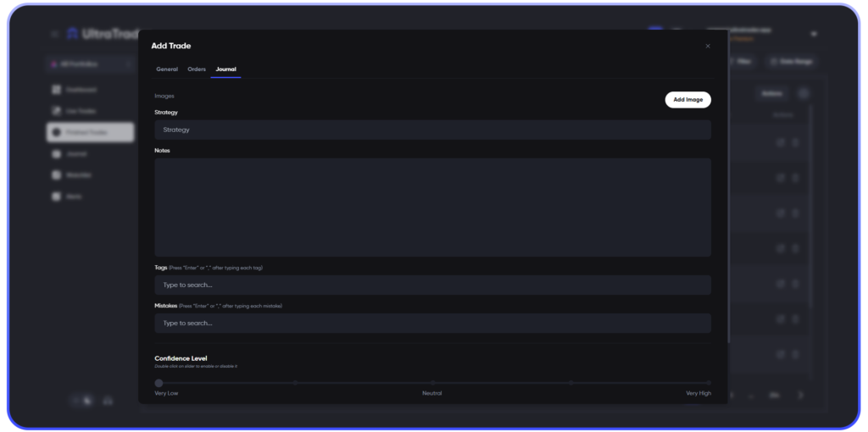Set confidence slider to the Neutral midpoint
Image resolution: width=868 pixels, height=432 pixels.
pos(432,383)
